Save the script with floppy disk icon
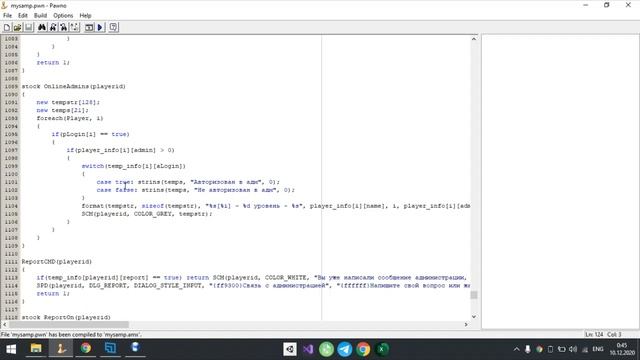Viewport: 640px width, 360px height. point(29,27)
